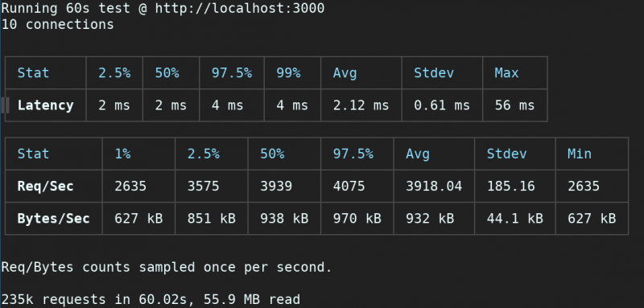Click the 3918.04 average requests value

point(434,187)
